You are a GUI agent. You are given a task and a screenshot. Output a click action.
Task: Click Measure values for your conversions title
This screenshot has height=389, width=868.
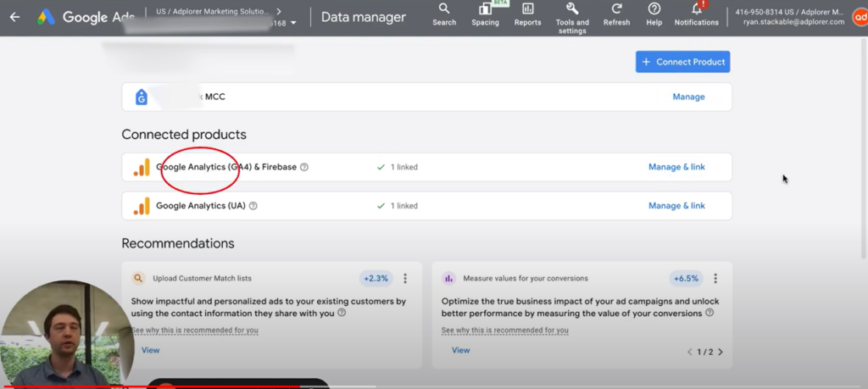click(526, 278)
